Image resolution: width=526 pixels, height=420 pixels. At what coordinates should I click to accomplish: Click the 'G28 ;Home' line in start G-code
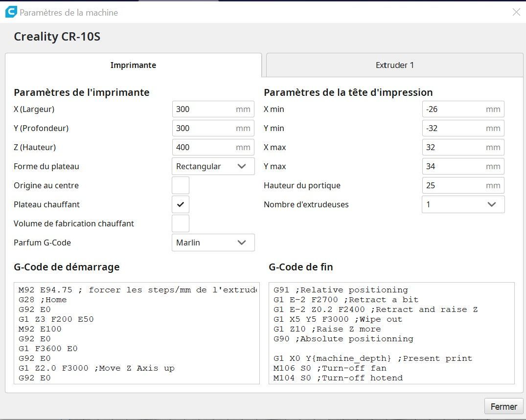click(43, 300)
